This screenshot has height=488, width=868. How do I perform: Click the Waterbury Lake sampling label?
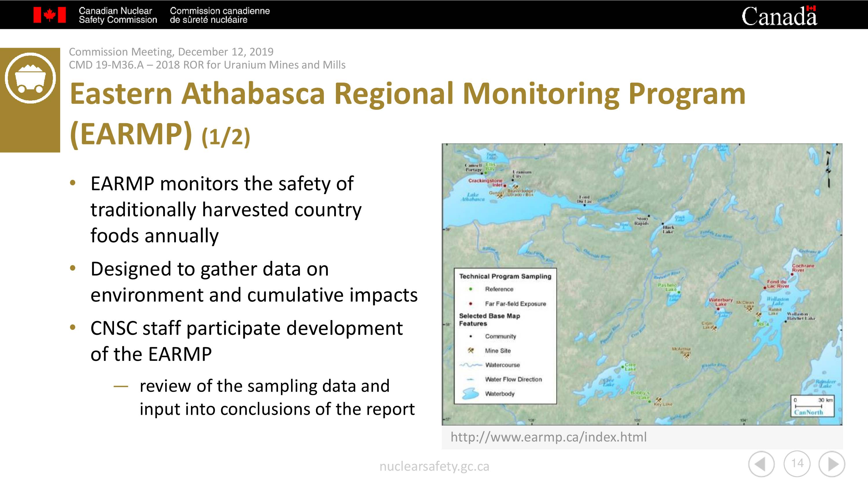tap(721, 302)
